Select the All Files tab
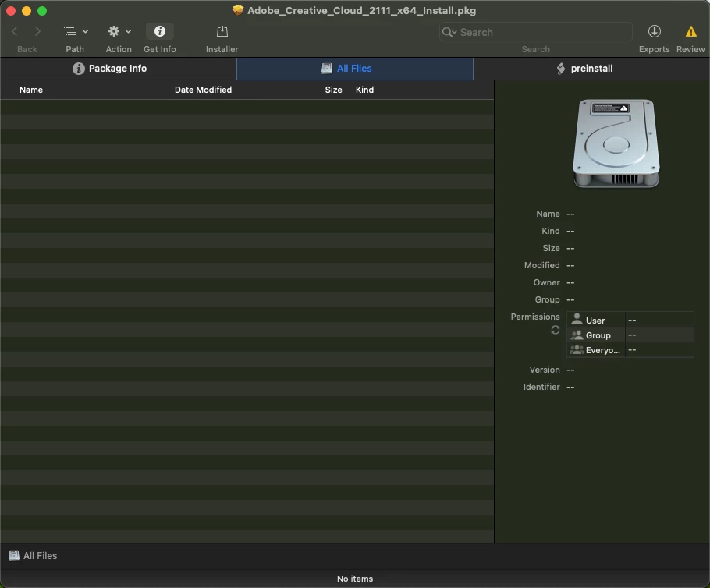Image resolution: width=710 pixels, height=588 pixels. [354, 69]
